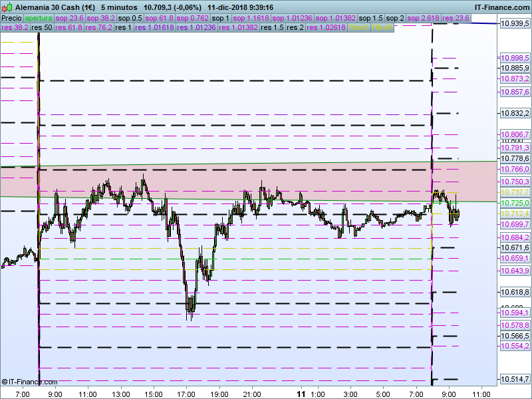The width and height of the screenshot is (532, 399).
Task: Click the res 2 legend label
Action: click(297, 28)
